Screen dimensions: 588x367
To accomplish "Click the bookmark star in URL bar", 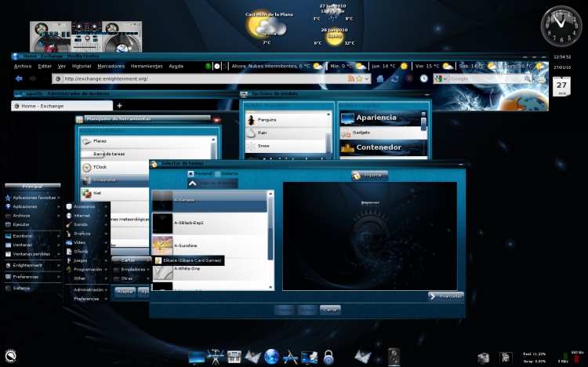I will pos(359,78).
